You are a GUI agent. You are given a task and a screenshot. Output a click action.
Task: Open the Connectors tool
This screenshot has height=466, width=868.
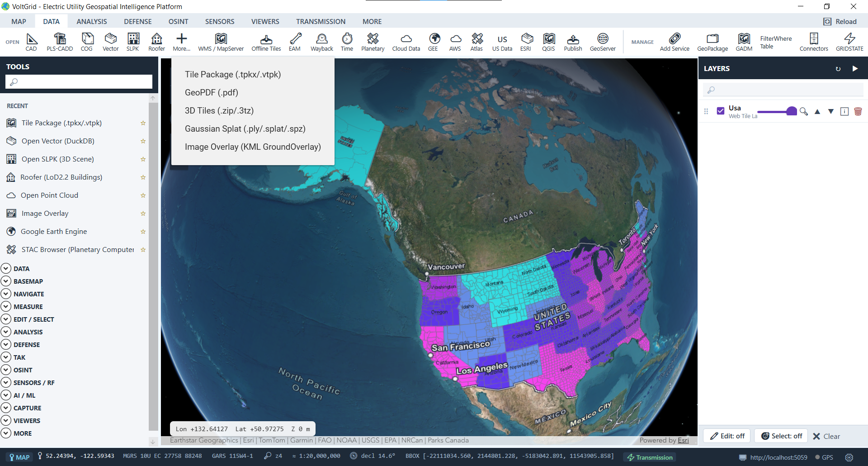[814, 42]
